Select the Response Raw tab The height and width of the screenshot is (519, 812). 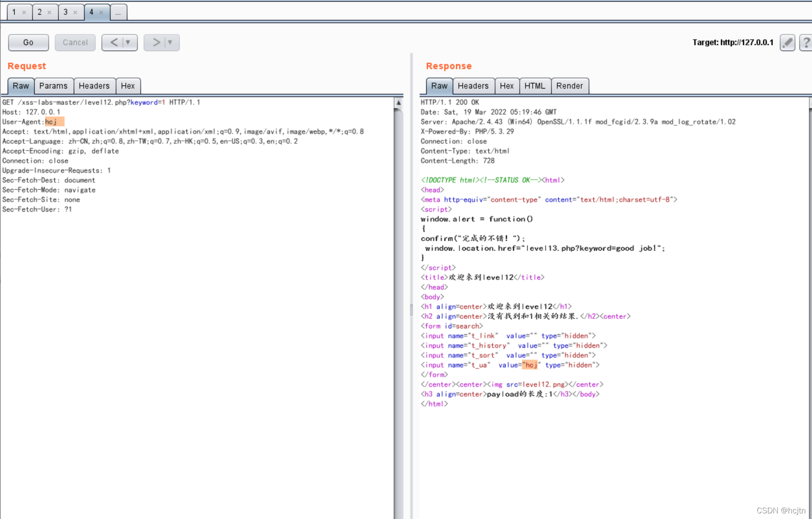point(439,86)
